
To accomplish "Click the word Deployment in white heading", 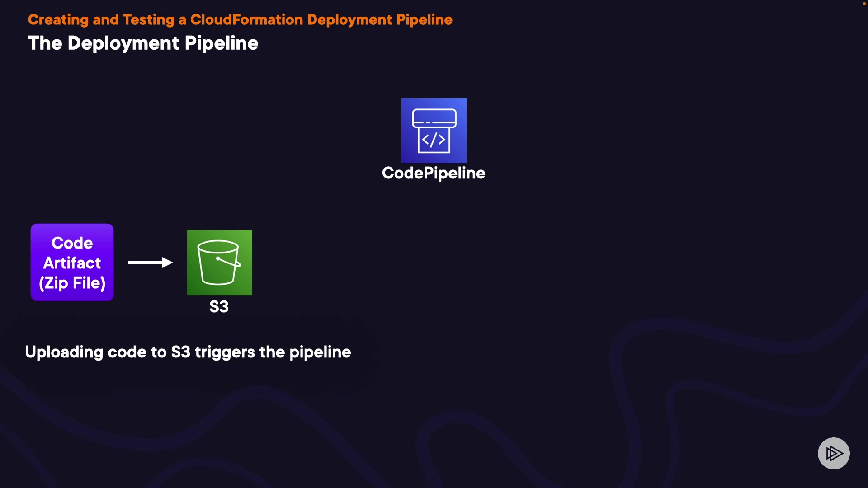I will [123, 43].
